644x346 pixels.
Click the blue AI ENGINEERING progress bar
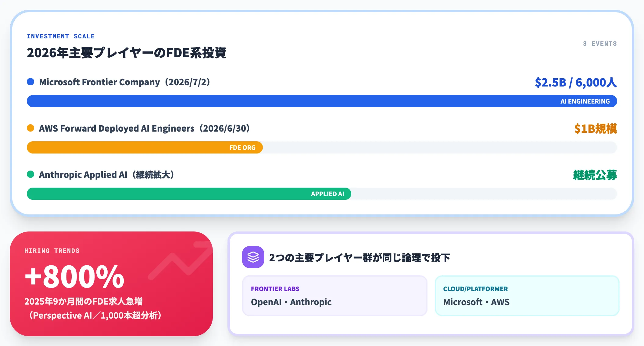point(322,101)
